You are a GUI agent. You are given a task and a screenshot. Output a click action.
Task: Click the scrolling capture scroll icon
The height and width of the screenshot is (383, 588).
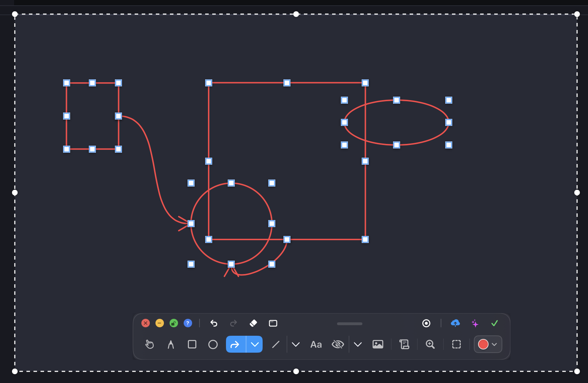pos(404,344)
